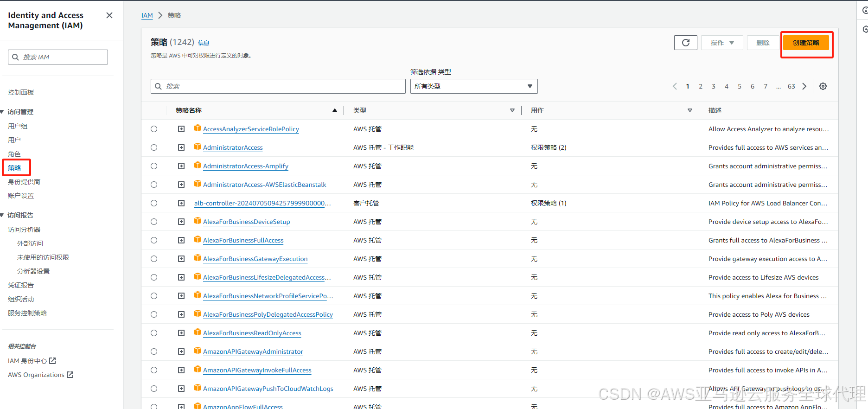Click the orange icon beside AccessAnalyzerServiceRolePolicy

[198, 128]
